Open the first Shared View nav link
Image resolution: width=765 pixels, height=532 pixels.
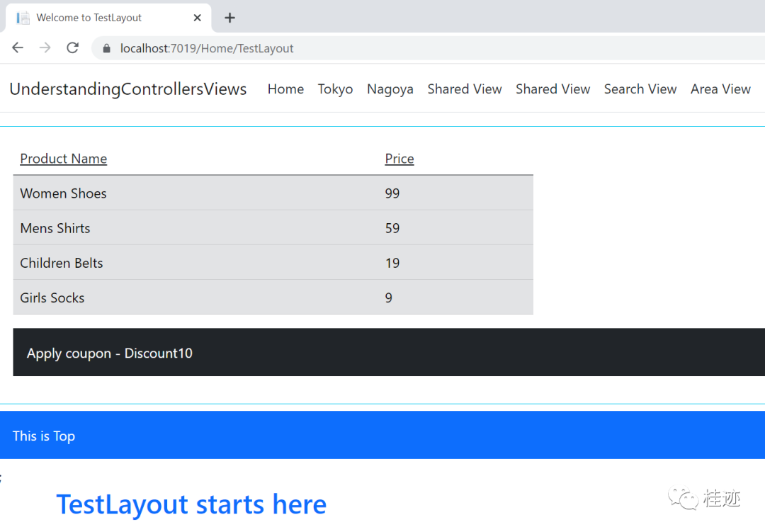pos(465,89)
